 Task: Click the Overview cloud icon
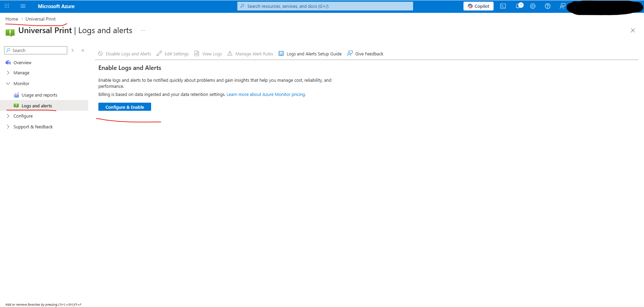[8, 62]
